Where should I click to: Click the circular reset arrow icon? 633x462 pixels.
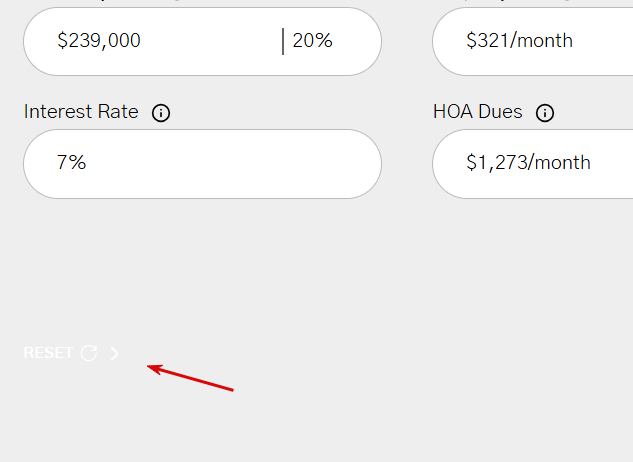(89, 353)
